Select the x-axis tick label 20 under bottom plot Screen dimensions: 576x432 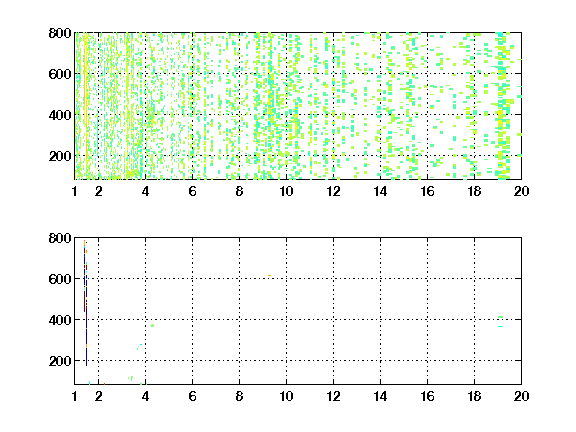521,396
